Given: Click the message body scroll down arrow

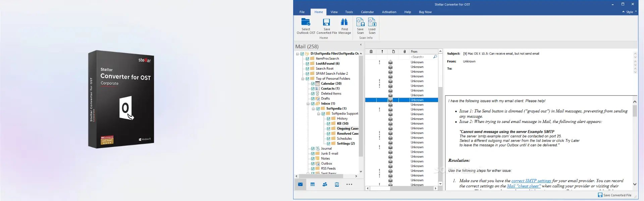Looking at the screenshot, I should tap(635, 184).
